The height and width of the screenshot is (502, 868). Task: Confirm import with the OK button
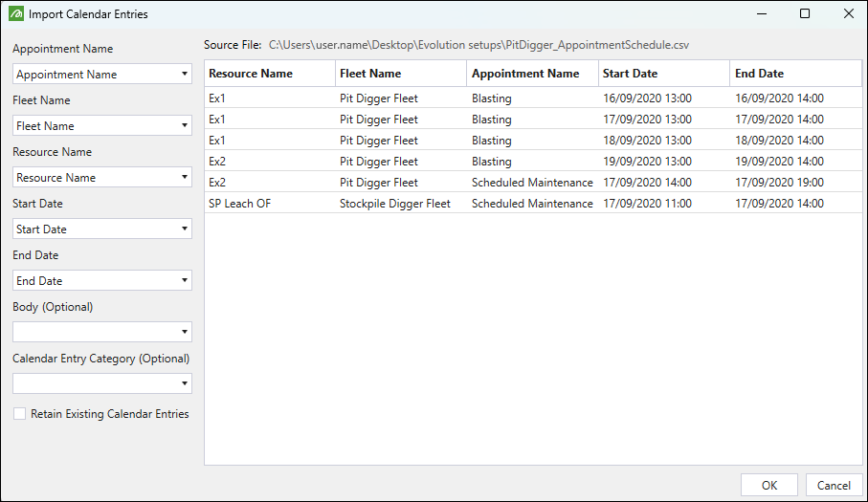[768, 485]
